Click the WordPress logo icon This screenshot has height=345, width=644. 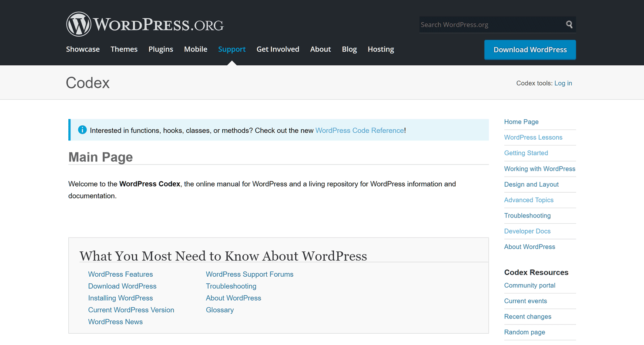(79, 24)
